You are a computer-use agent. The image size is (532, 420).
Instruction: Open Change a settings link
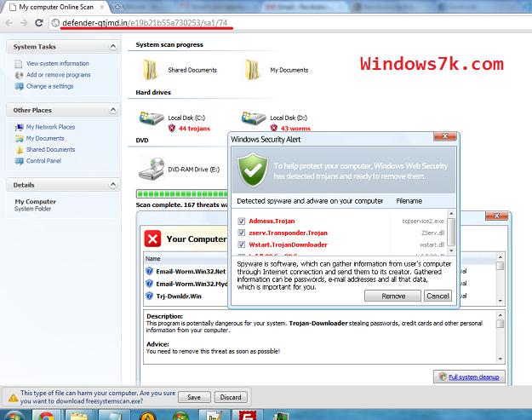50,86
